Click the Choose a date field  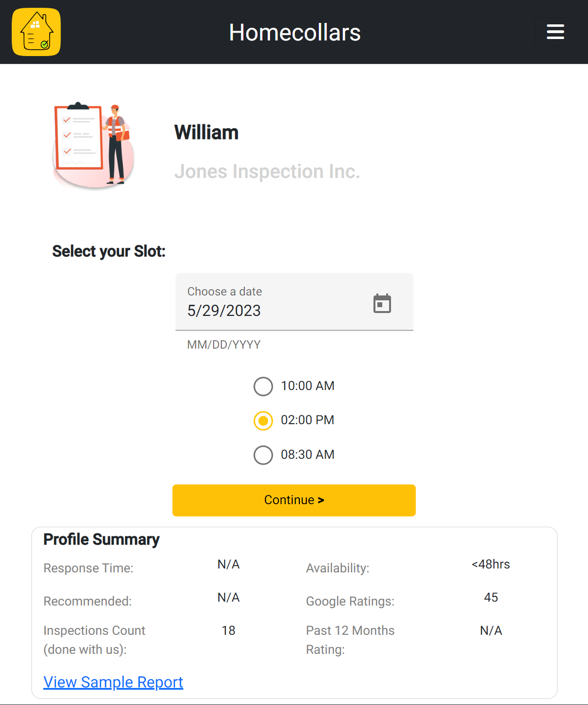click(x=273, y=302)
